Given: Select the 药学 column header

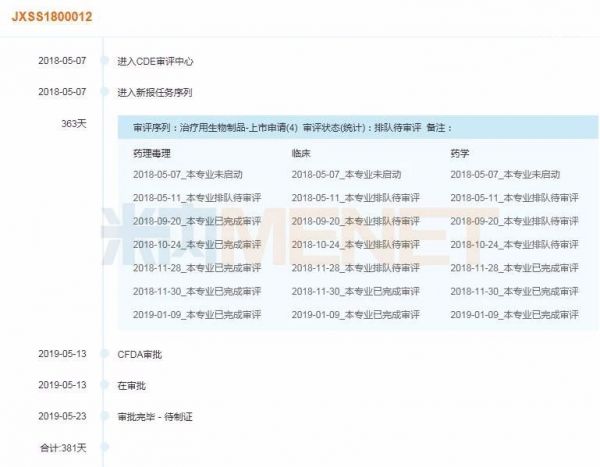Looking at the screenshot, I should 460,154.
